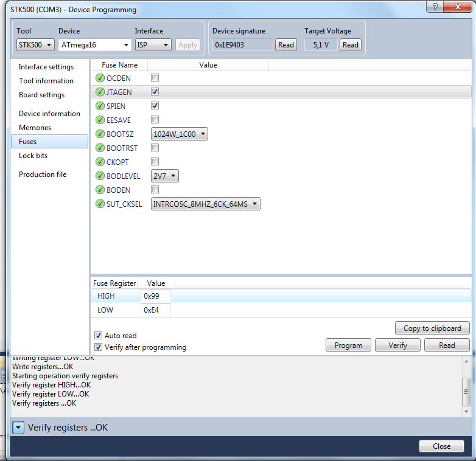Open the Interface dropdown showing ISP
This screenshot has height=461, width=476.
tap(153, 45)
